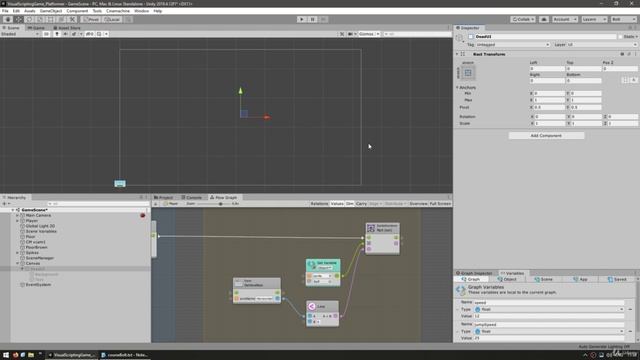
Task: Toggle Relations in flow graph toolbar
Action: click(x=319, y=204)
